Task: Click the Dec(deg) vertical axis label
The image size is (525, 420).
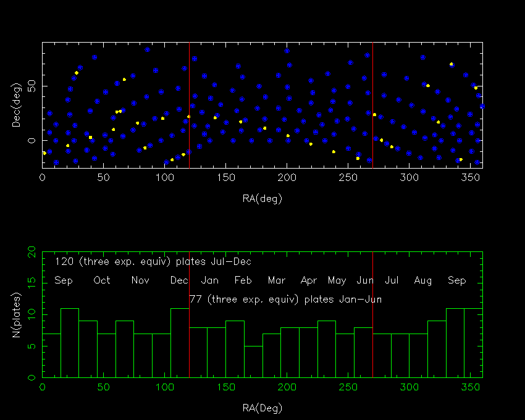Action: coord(17,105)
